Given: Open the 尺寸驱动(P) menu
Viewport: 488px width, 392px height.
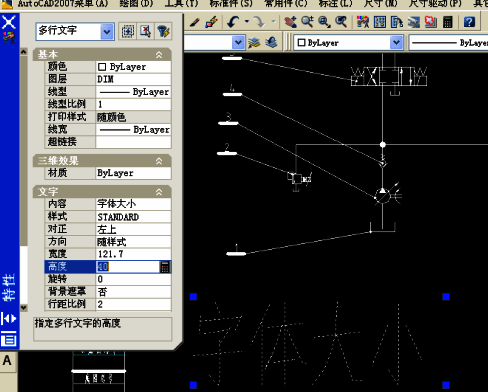Looking at the screenshot, I should click(x=435, y=4).
